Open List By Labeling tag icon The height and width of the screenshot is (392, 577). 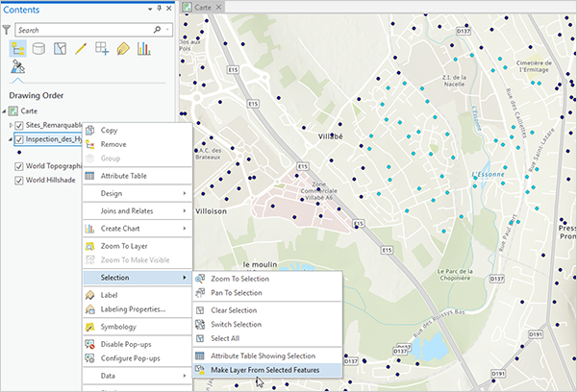tap(123, 49)
